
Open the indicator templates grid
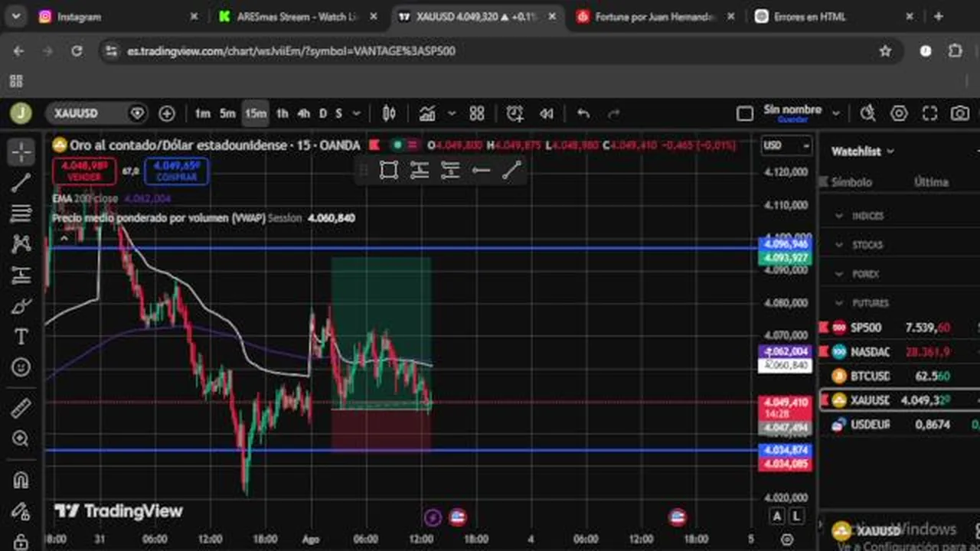tap(477, 113)
